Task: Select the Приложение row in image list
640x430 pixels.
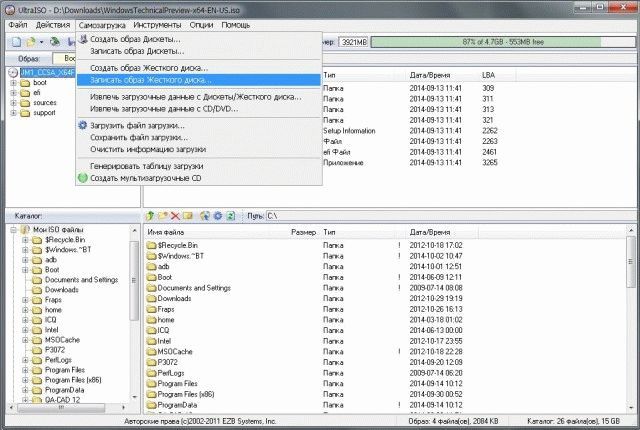Action: point(410,163)
